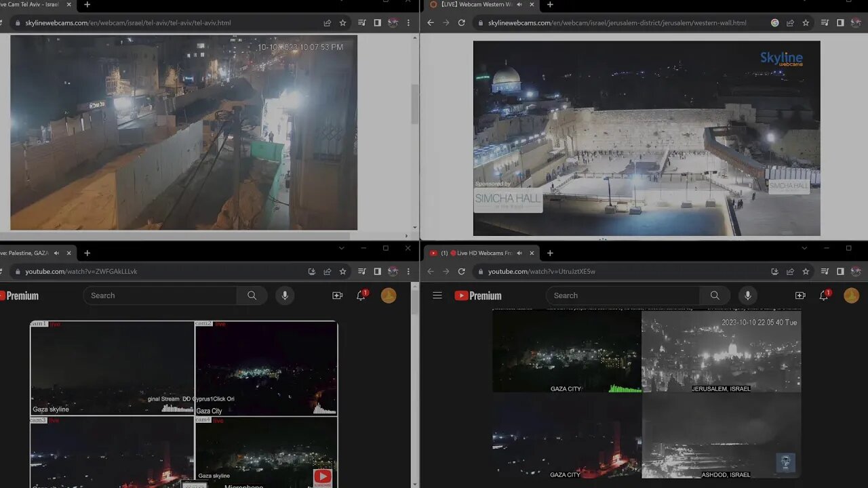868x488 pixels.
Task: Open Chrome menu in Gaza YouTube window
Action: pyautogui.click(x=409, y=272)
